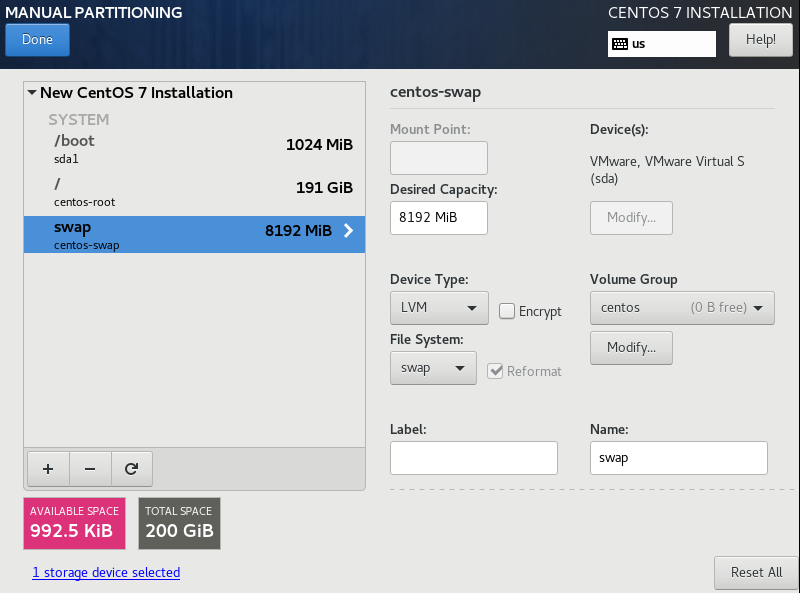This screenshot has width=800, height=593.
Task: Collapse the New CentOS 7 Installation section
Action: [x=33, y=93]
